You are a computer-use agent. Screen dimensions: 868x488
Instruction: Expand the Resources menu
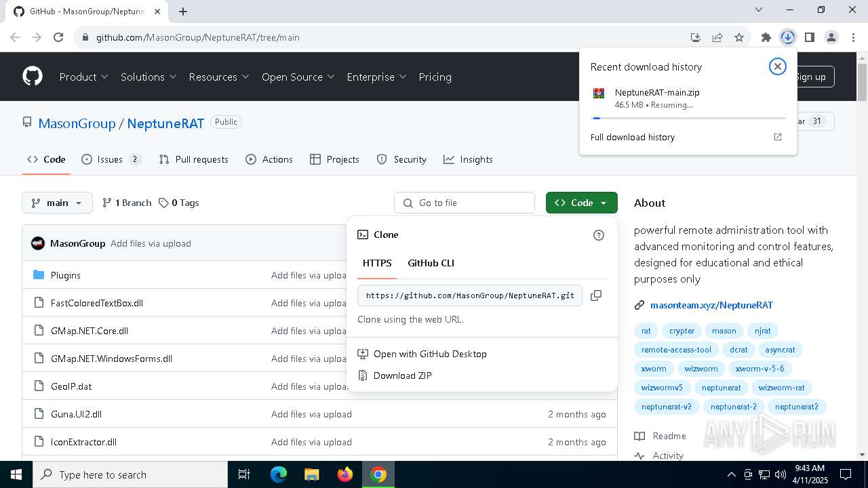[x=219, y=77]
